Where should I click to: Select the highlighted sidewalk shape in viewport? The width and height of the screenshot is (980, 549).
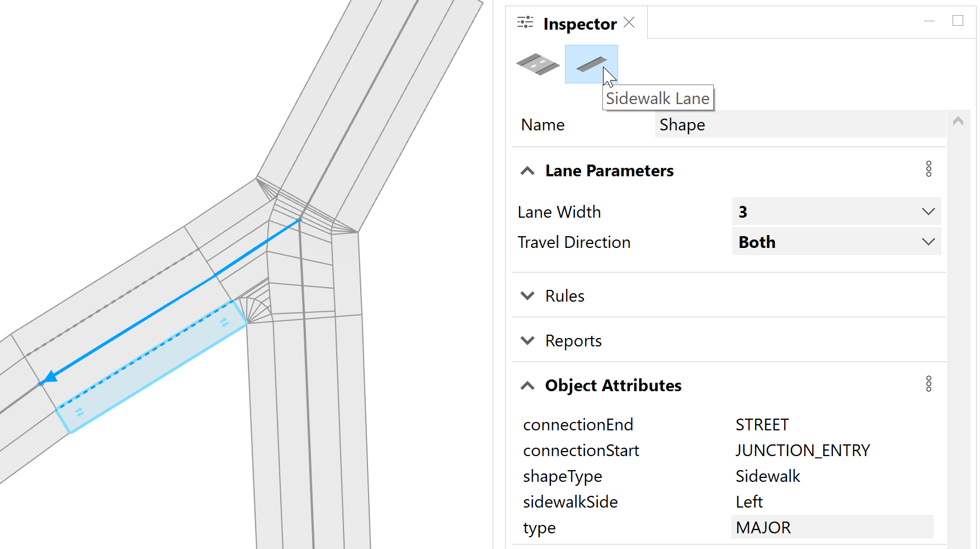[151, 367]
